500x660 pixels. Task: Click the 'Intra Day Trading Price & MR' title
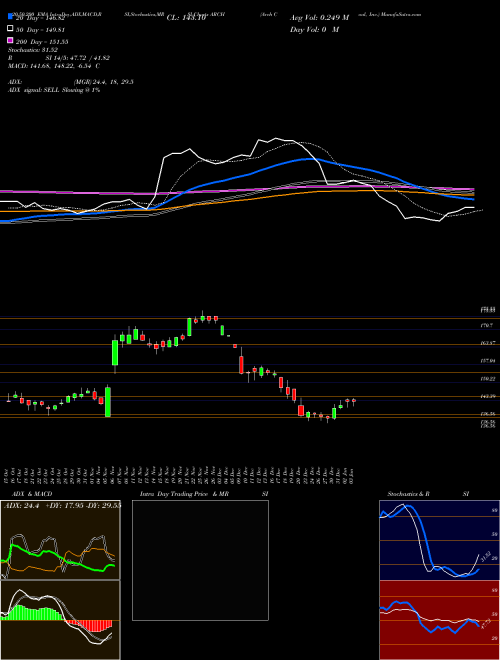coord(184,494)
